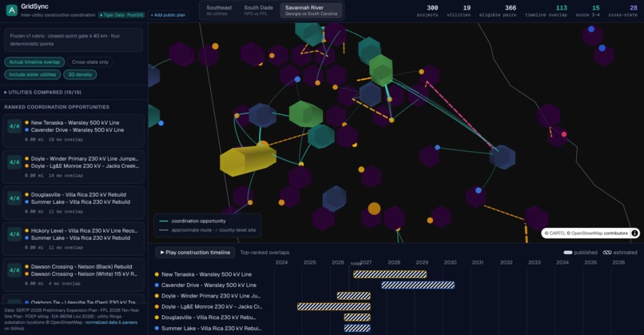Open the CARTO attribution link
The image size is (644, 335).
[x=557, y=233]
